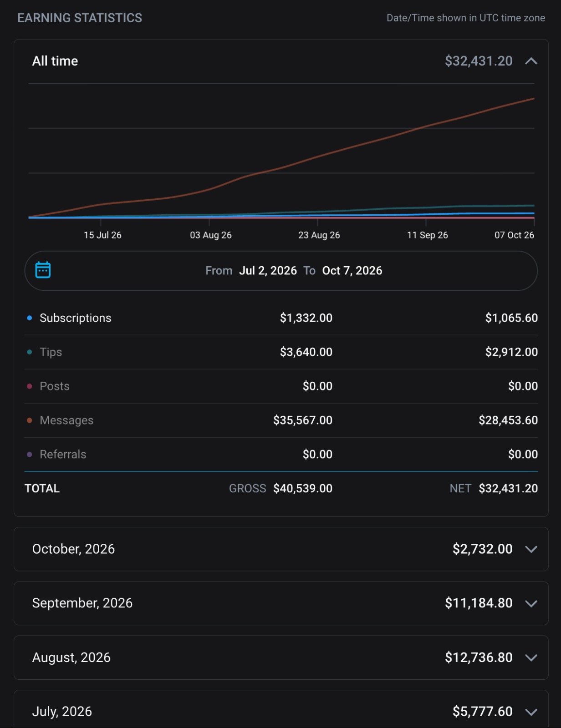The image size is (561, 728).
Task: Click the July, 2026 label
Action: [x=62, y=712]
